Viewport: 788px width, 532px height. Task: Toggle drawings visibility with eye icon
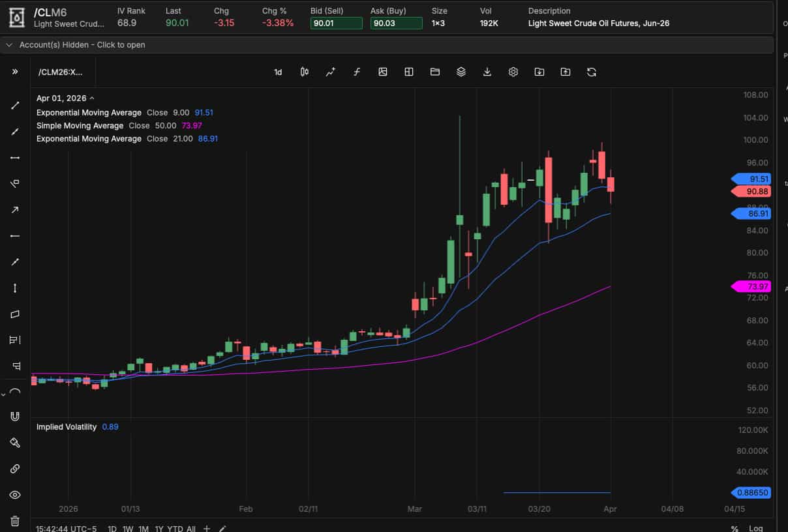pos(15,495)
